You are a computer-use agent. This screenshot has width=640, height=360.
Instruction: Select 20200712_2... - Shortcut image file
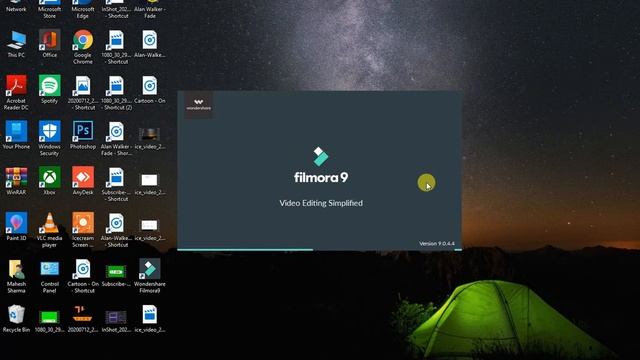click(x=83, y=93)
